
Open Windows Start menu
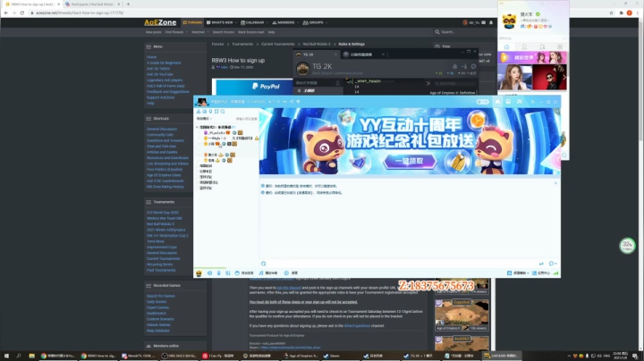(x=6, y=356)
